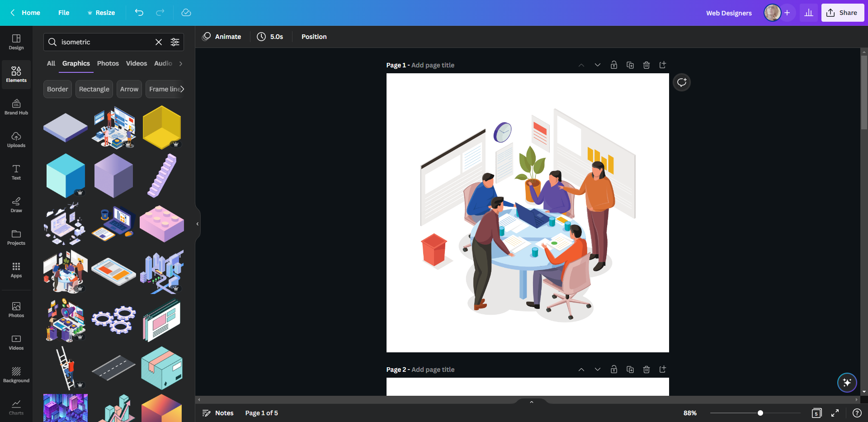
Task: Duplicate Page 1
Action: [630, 65]
